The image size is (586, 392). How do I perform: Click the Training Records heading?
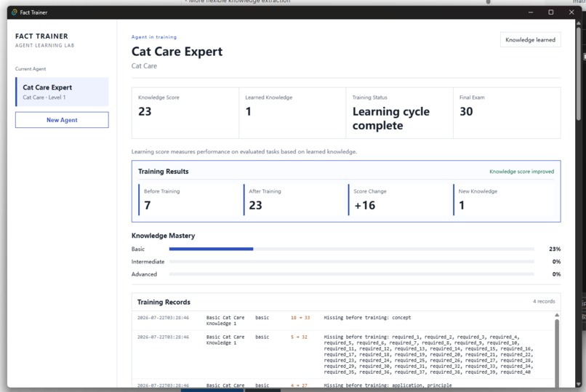164,302
